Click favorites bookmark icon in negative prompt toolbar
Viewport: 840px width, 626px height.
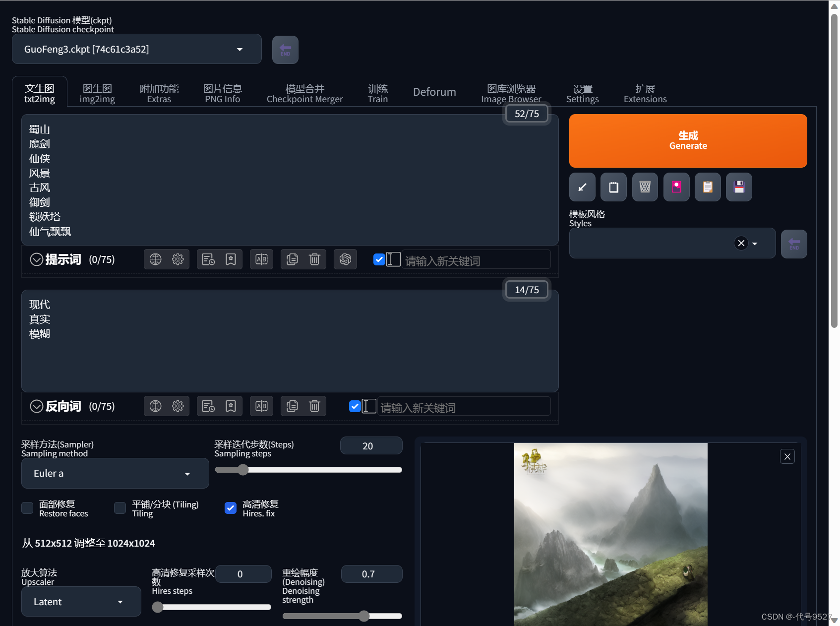231,406
